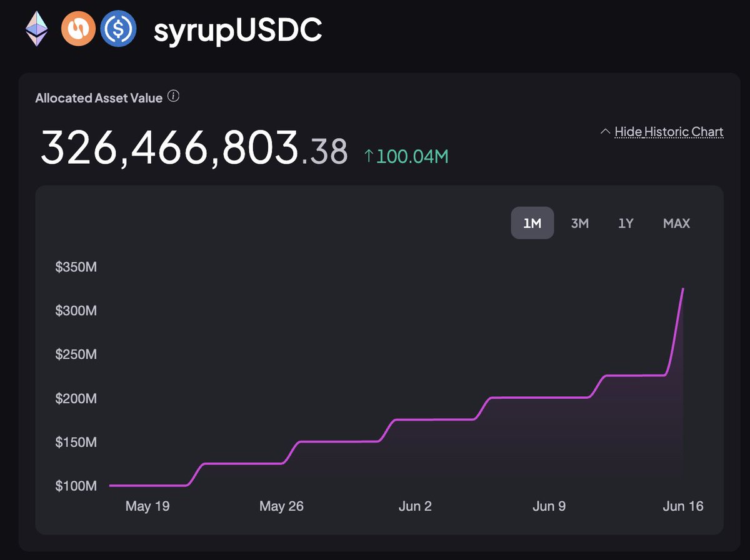Click the $100M y-axis label
750x560 pixels.
pos(76,486)
